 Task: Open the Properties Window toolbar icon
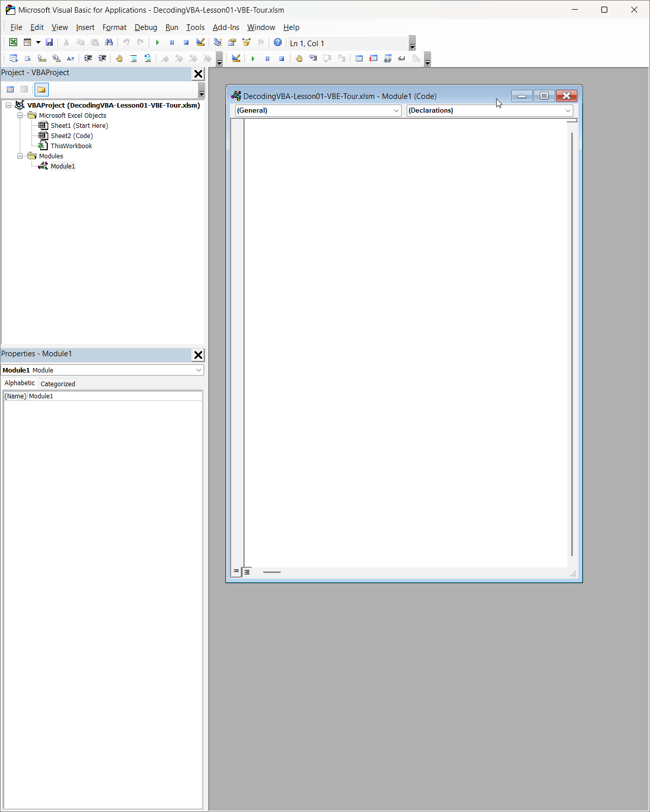click(232, 43)
